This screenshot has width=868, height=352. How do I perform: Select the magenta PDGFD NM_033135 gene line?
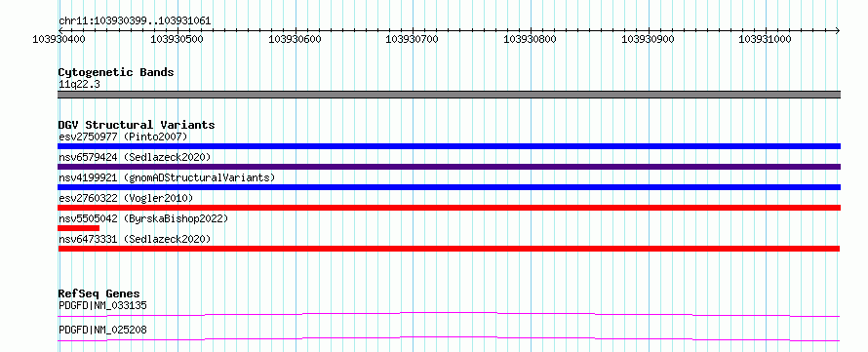click(449, 314)
